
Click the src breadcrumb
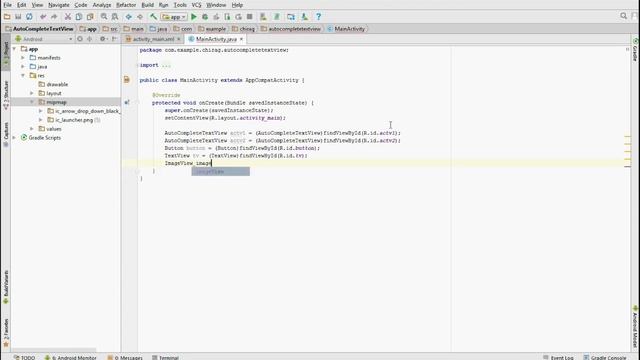tap(110, 29)
